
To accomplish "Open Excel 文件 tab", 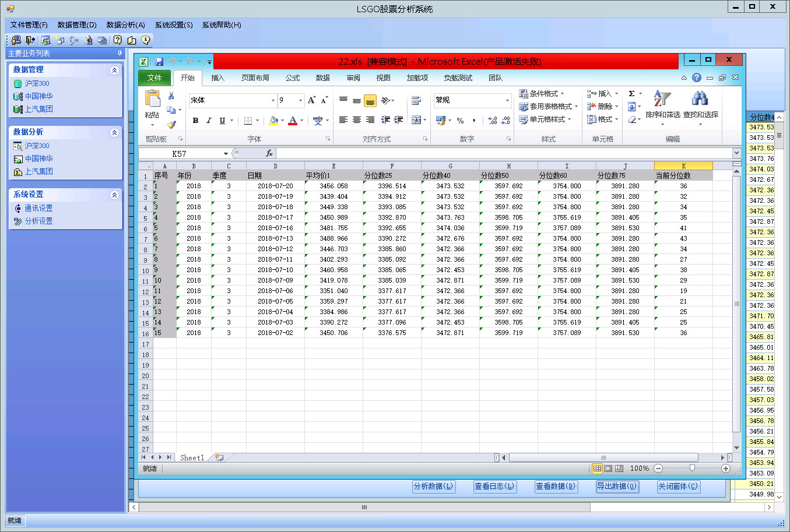I will (155, 77).
